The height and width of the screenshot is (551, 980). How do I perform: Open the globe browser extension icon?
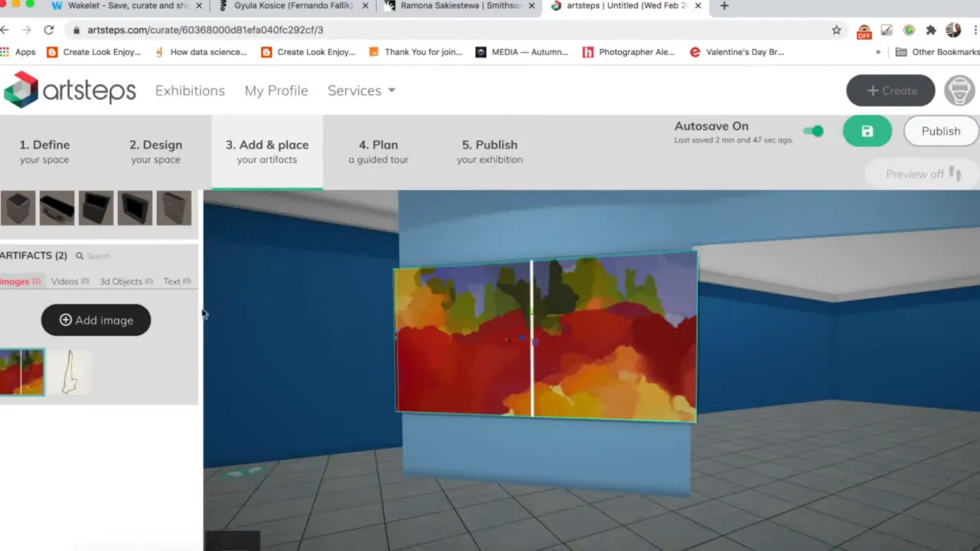[909, 30]
